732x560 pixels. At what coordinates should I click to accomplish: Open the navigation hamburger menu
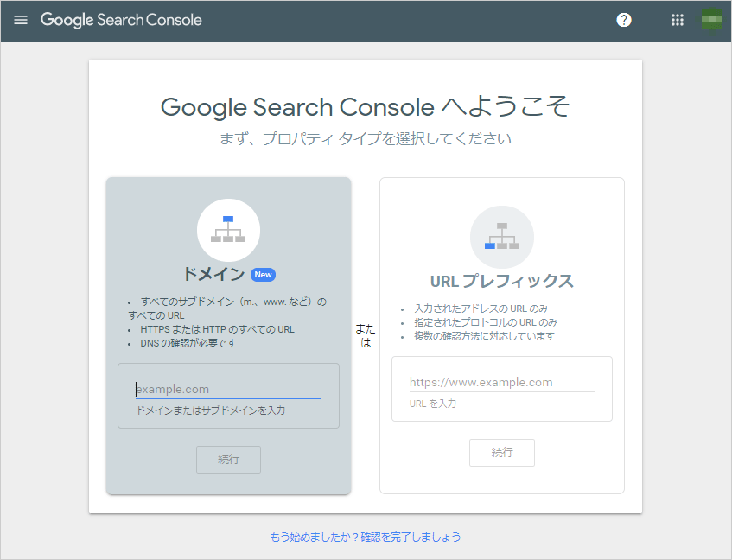(x=21, y=19)
